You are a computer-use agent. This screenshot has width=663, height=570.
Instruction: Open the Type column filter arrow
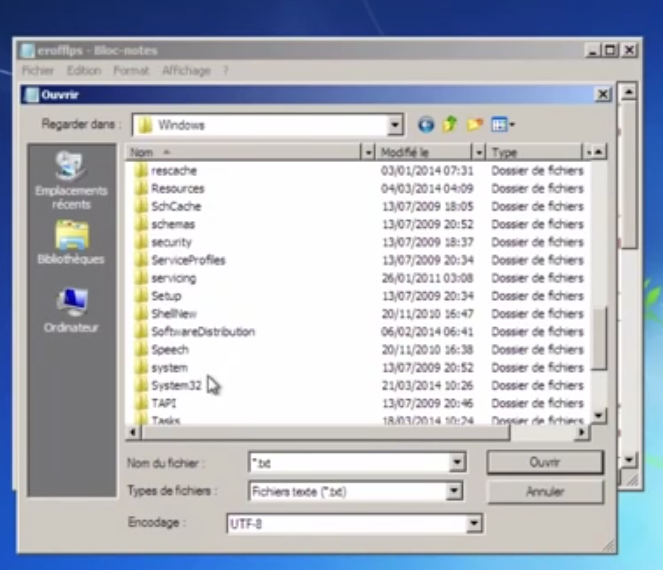(x=589, y=152)
